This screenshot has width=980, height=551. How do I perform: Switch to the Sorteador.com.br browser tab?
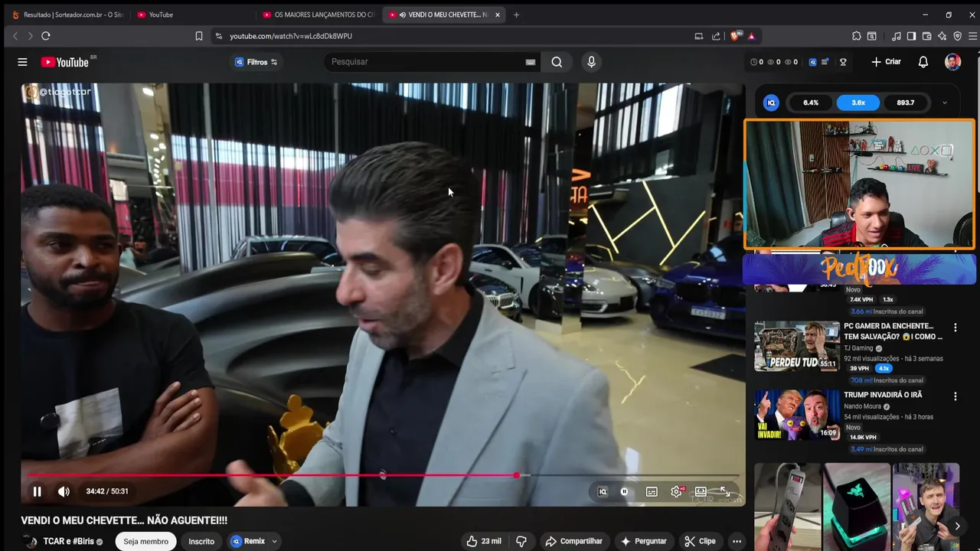click(x=67, y=15)
